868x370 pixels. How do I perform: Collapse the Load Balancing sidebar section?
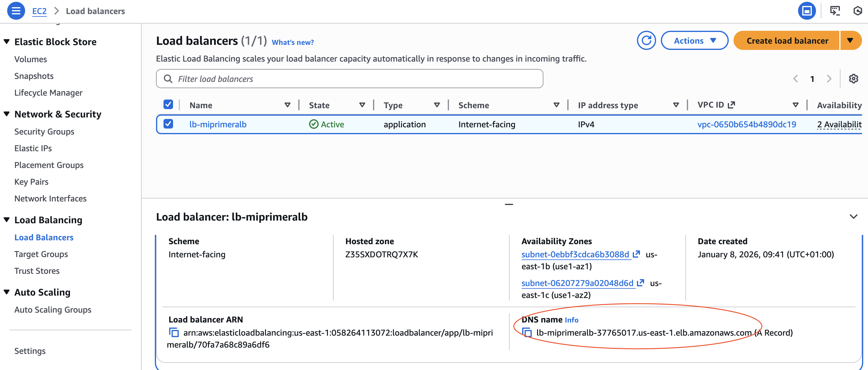pyautogui.click(x=7, y=220)
